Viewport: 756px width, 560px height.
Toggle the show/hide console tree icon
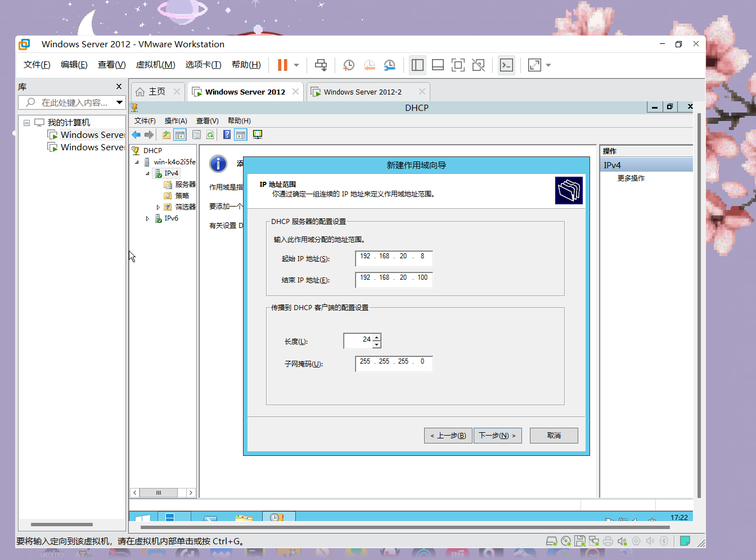(x=180, y=135)
